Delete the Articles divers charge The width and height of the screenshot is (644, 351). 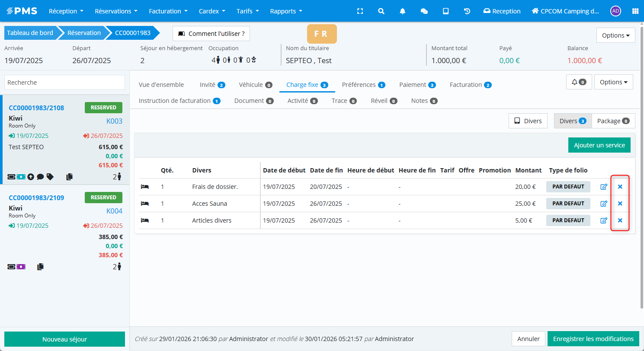click(620, 220)
